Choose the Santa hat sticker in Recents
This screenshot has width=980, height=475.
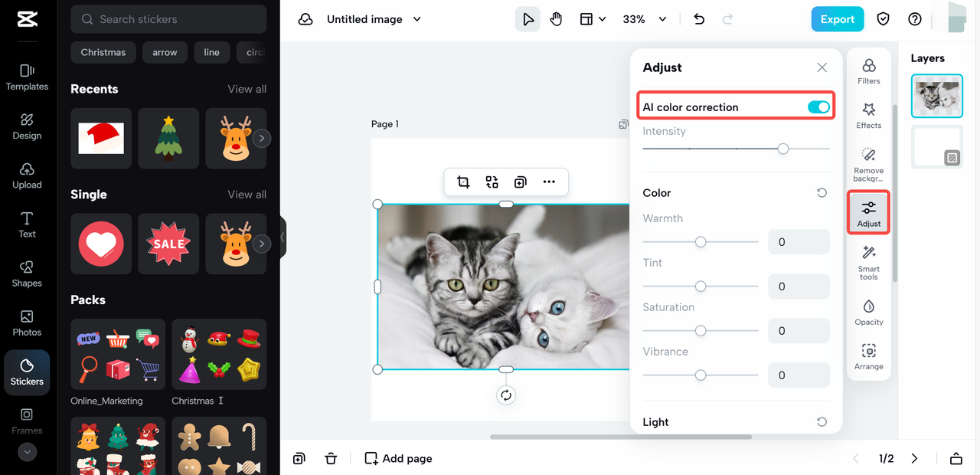[101, 138]
